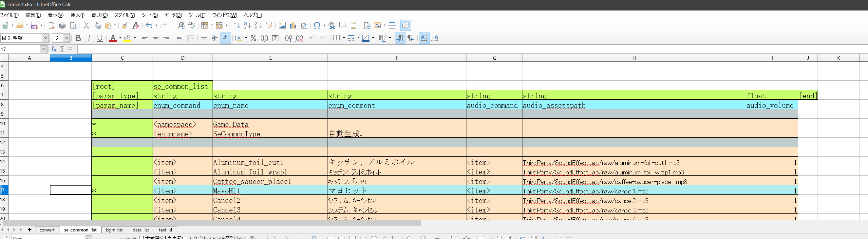Click the Save document icon

click(x=34, y=25)
